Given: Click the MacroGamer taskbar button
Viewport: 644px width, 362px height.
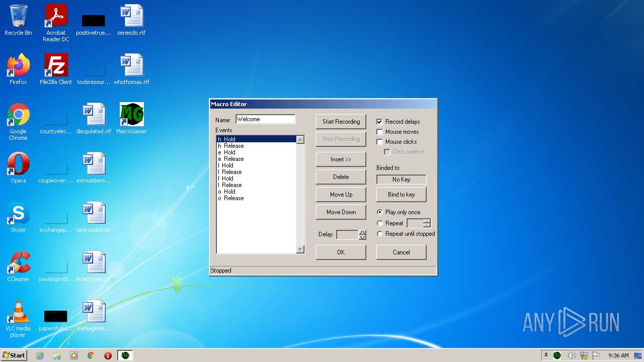Looking at the screenshot, I should (125, 355).
